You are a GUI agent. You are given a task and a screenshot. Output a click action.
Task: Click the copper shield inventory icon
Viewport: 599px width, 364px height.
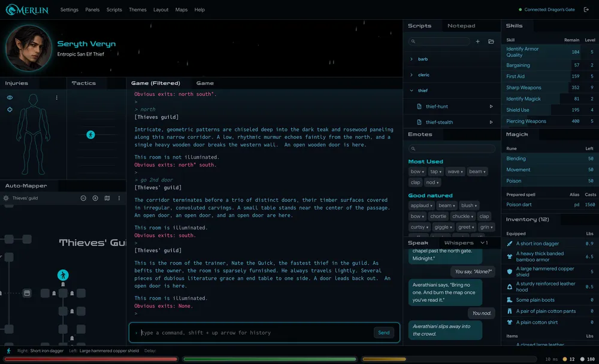(x=509, y=272)
